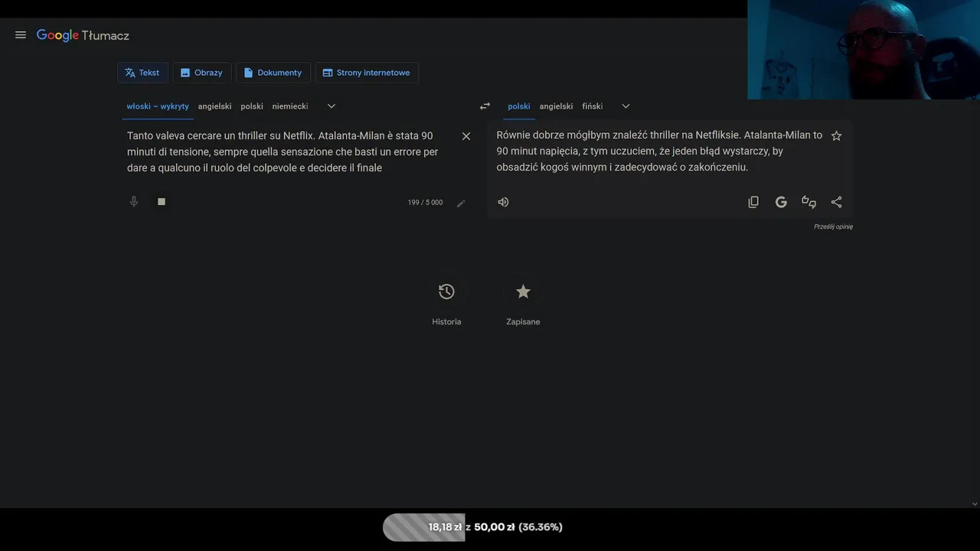The image size is (980, 551).
Task: Search translation with Google icon
Action: click(781, 202)
